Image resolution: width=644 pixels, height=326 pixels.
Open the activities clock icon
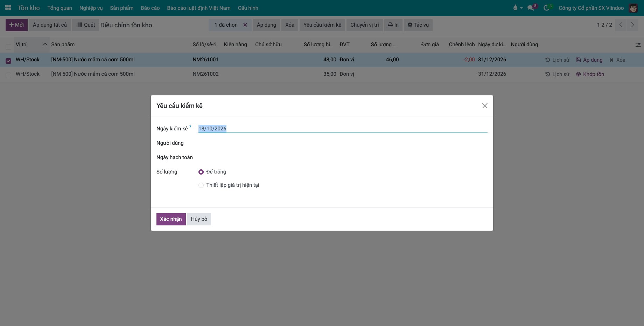coord(547,8)
